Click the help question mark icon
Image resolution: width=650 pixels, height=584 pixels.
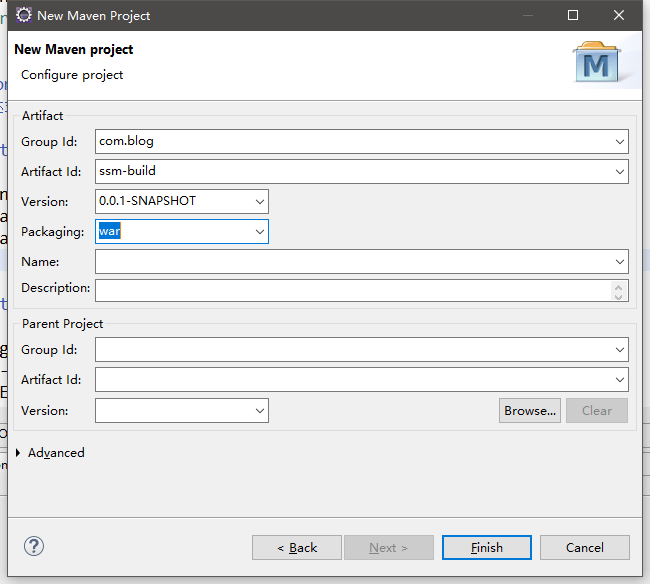(34, 546)
